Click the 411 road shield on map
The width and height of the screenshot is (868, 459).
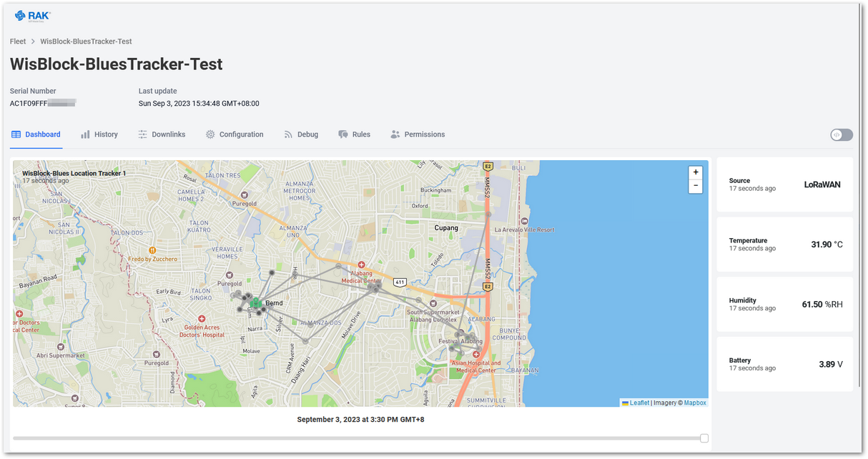400,282
